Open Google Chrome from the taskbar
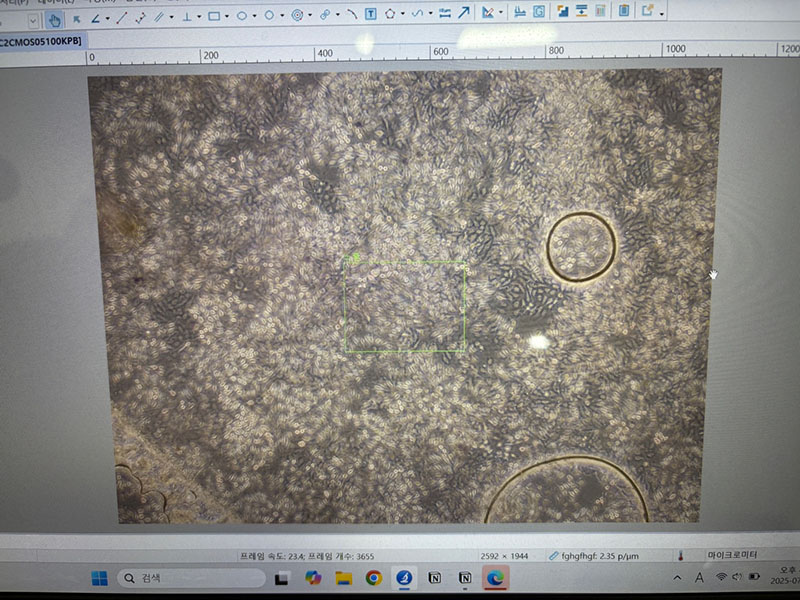Viewport: 800px width, 600px height. coord(373,578)
